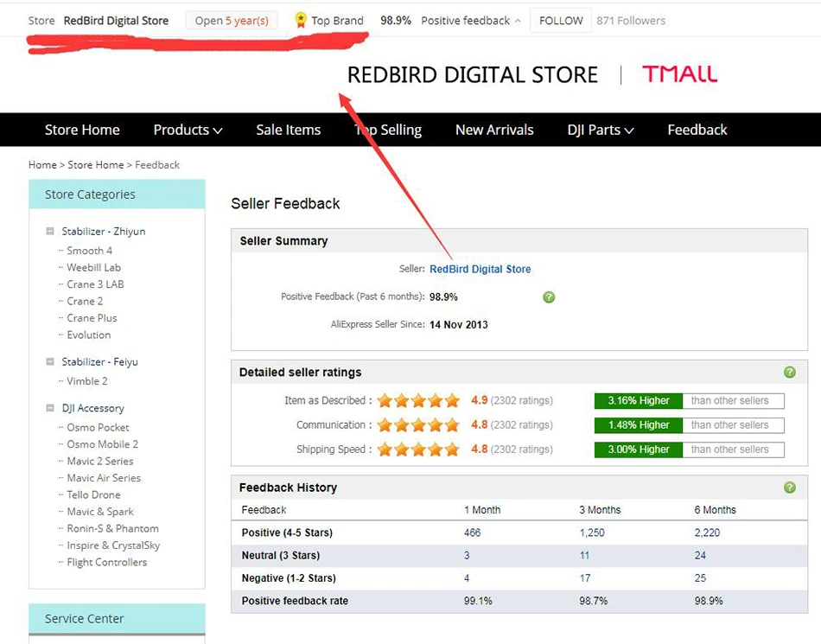Go to Store Home in navigation bar
The height and width of the screenshot is (644, 821).
[82, 130]
